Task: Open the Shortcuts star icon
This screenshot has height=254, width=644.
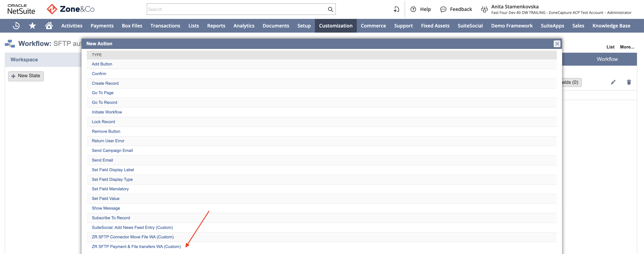Action: click(32, 26)
